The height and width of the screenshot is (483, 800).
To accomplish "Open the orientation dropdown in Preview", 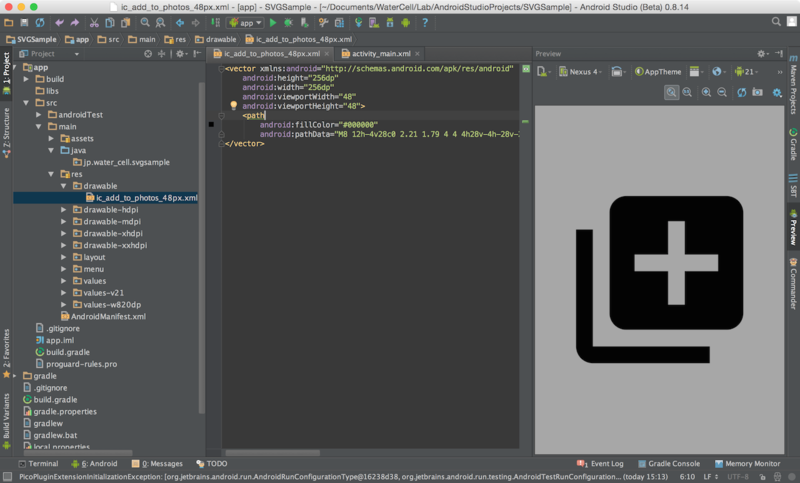I will click(x=618, y=72).
